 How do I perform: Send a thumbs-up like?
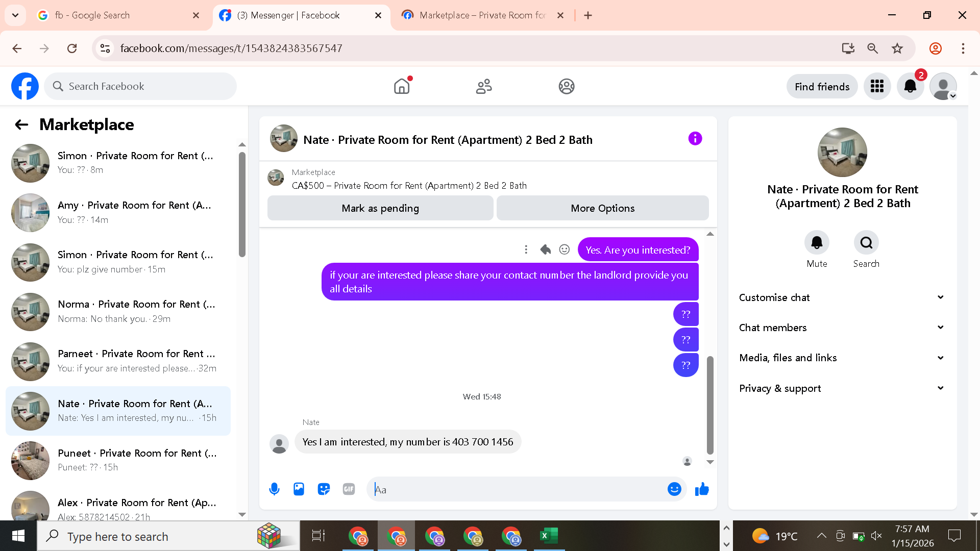click(x=702, y=489)
